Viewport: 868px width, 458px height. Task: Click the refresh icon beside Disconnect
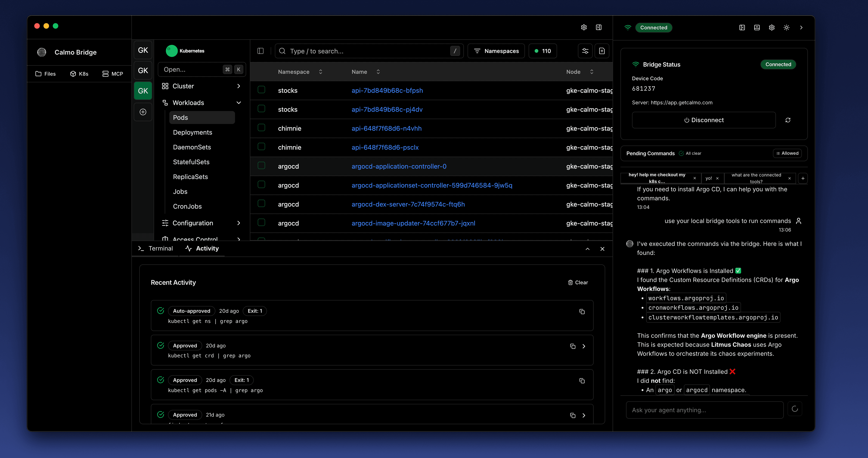coord(788,120)
